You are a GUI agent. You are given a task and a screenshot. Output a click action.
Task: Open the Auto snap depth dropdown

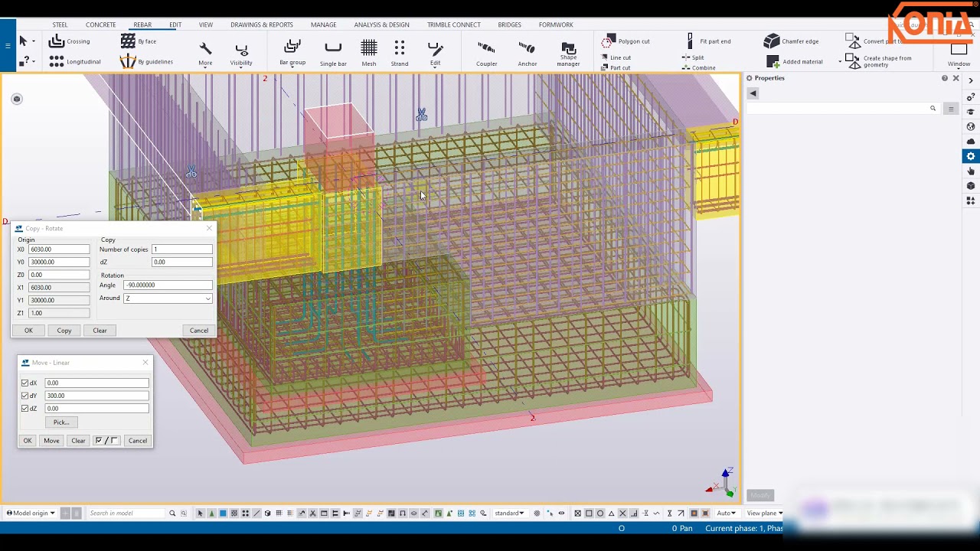click(726, 514)
